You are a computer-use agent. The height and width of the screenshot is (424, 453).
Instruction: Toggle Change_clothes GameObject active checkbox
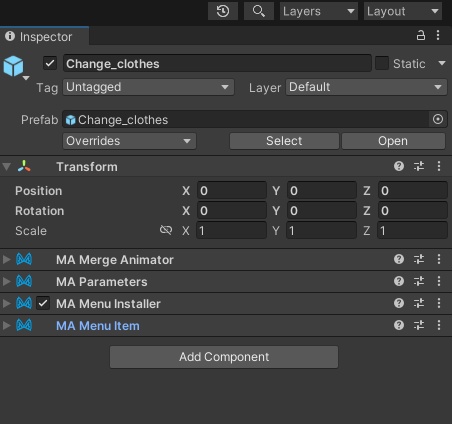[50, 63]
